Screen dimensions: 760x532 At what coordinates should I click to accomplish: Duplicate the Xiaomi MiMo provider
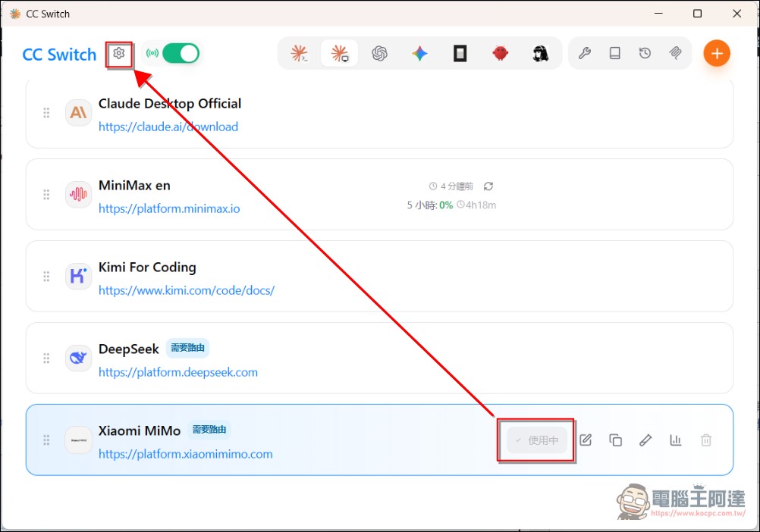click(x=616, y=440)
